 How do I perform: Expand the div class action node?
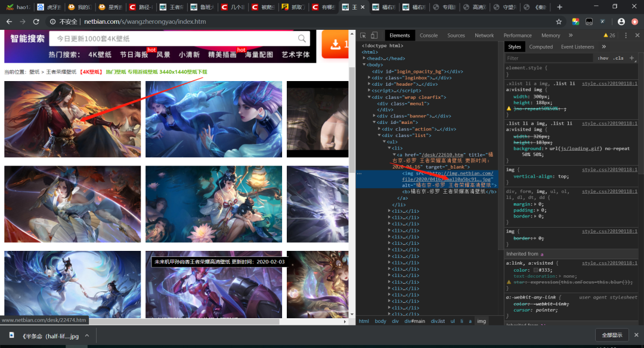coord(379,129)
